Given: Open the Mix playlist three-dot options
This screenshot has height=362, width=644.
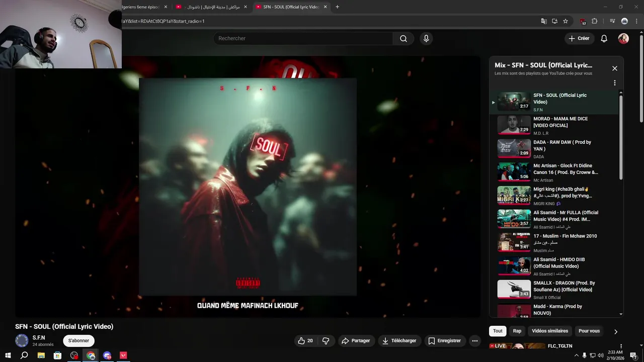Looking at the screenshot, I should (x=614, y=83).
